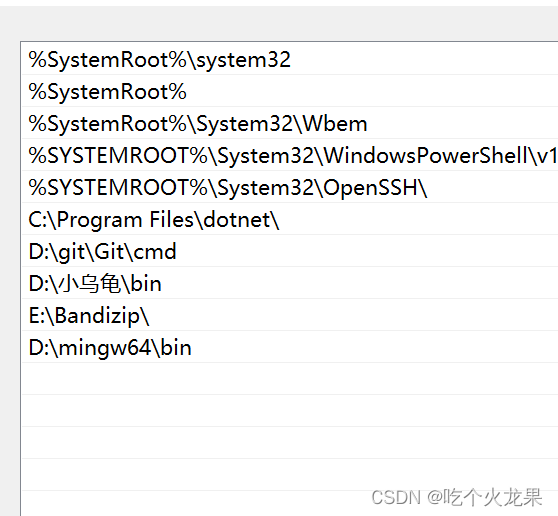Click the D:\git\Git\cmd entry

click(290, 251)
